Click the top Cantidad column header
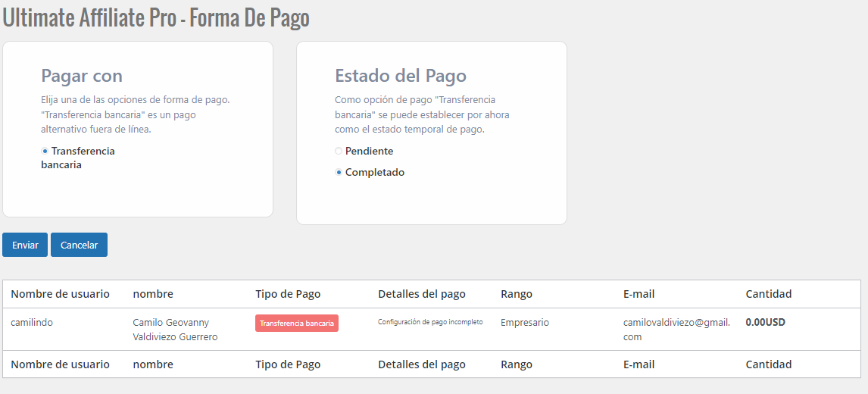 click(x=768, y=294)
